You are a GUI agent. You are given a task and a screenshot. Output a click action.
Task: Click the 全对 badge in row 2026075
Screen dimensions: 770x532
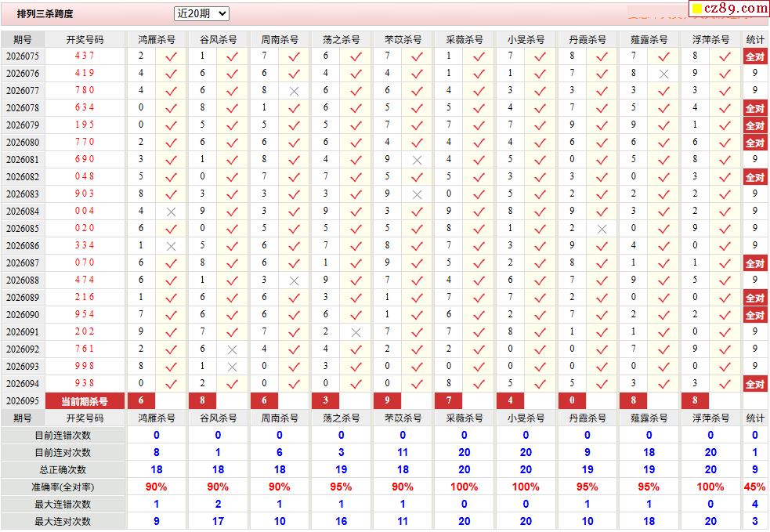coord(755,56)
